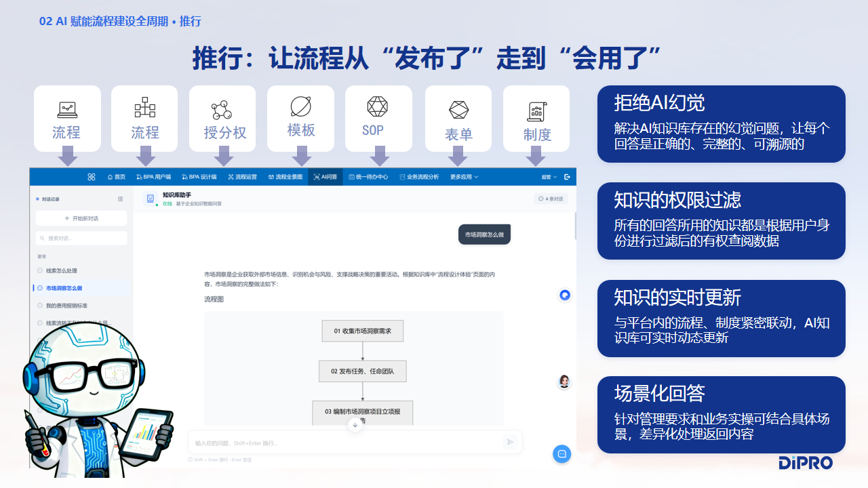Switch to the 业务流程分析 tab
This screenshot has height=488, width=868.
coord(419,177)
